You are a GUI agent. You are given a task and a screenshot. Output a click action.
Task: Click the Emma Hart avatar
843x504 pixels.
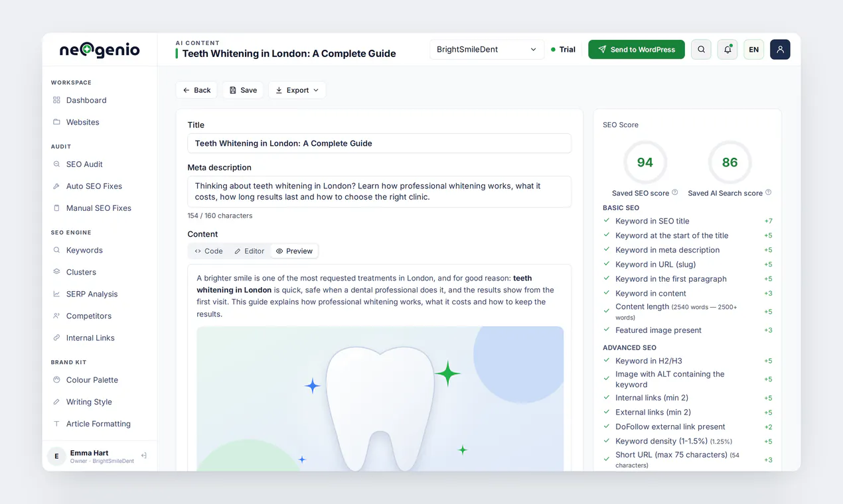tap(56, 456)
